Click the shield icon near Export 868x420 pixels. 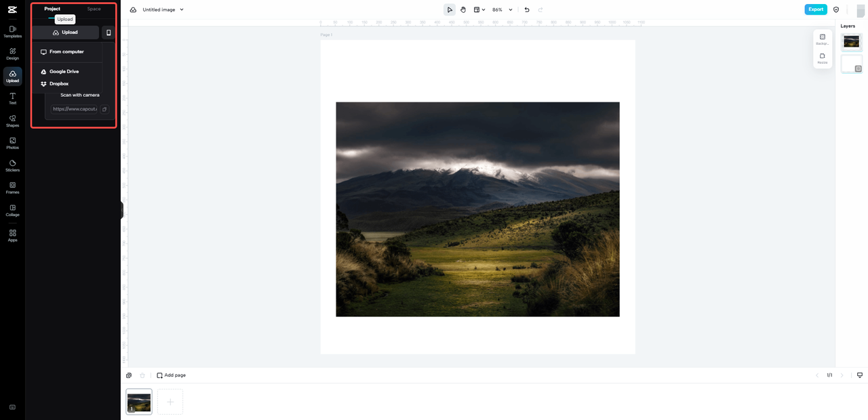coord(836,9)
